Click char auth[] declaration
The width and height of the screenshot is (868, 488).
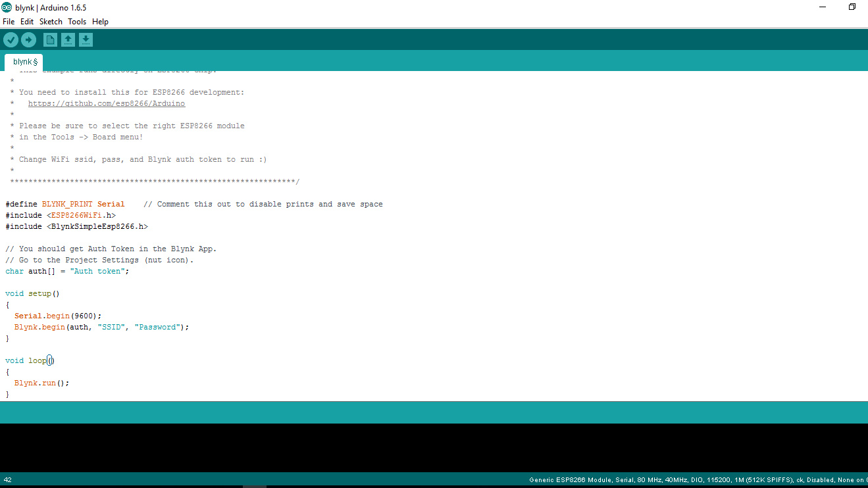point(67,271)
